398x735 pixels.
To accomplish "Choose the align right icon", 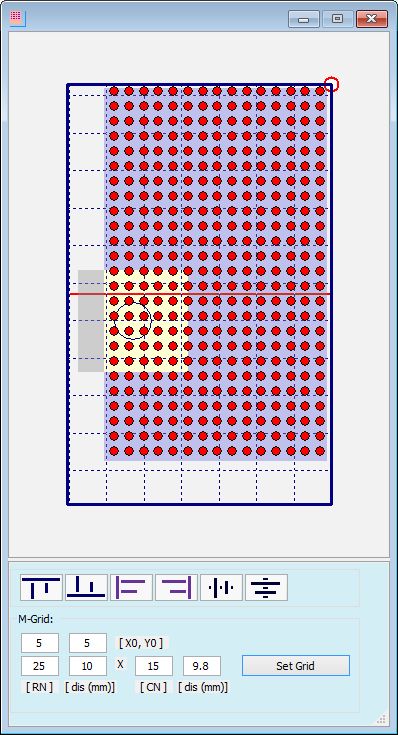I will (176, 588).
